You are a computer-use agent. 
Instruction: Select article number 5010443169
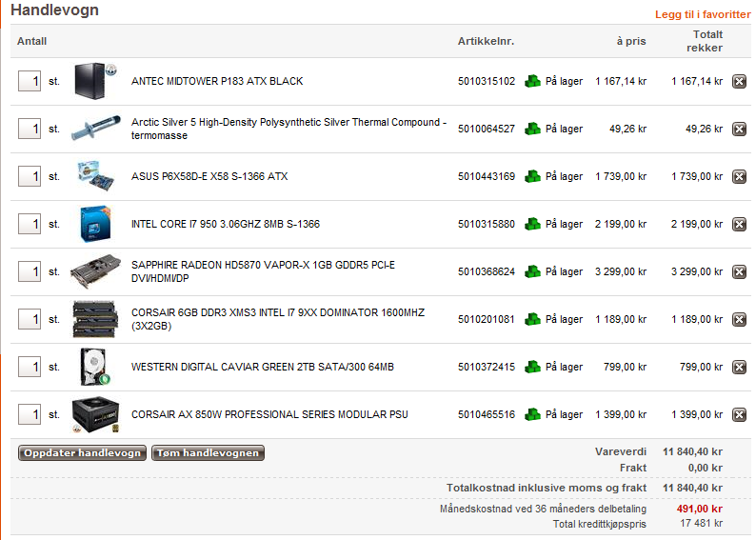tap(487, 176)
